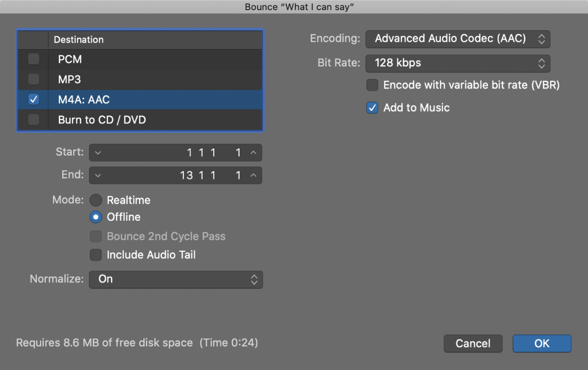
Task: Enable Encode with variable bit rate (VBR)
Action: [x=372, y=85]
